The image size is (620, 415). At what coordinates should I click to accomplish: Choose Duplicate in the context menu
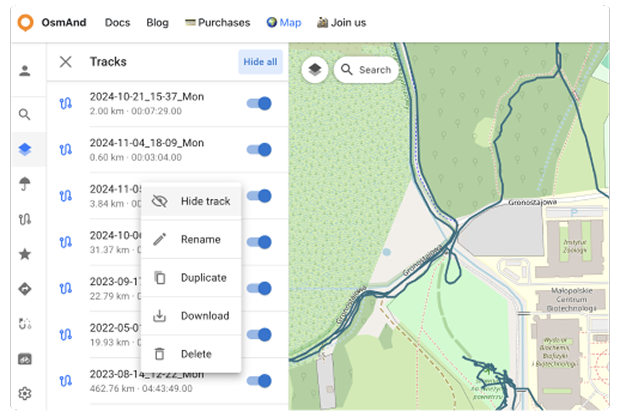tap(203, 278)
